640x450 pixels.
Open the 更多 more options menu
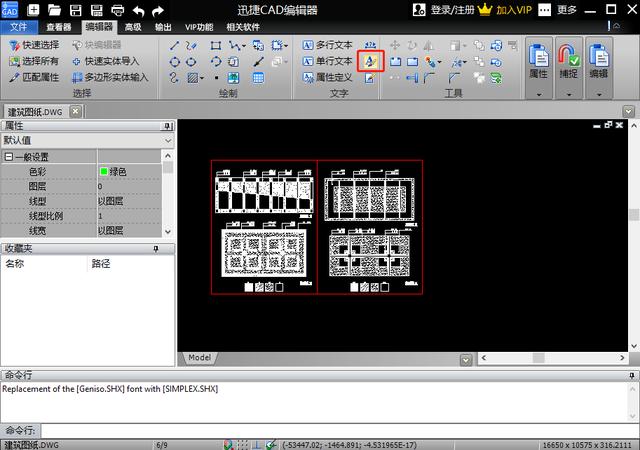coord(558,10)
